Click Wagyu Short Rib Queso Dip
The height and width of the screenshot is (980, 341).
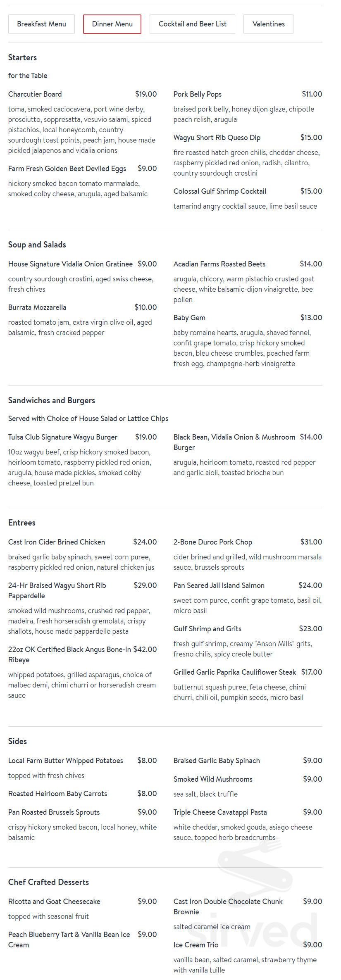click(217, 137)
